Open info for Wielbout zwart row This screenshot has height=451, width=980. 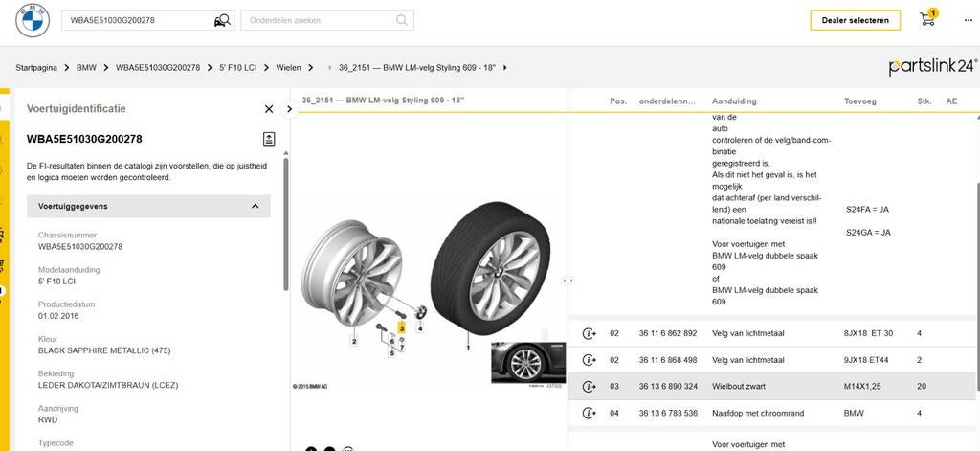(589, 387)
